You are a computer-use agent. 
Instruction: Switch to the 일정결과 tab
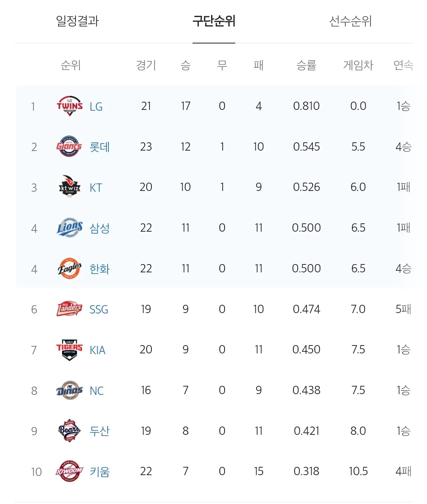pos(77,21)
